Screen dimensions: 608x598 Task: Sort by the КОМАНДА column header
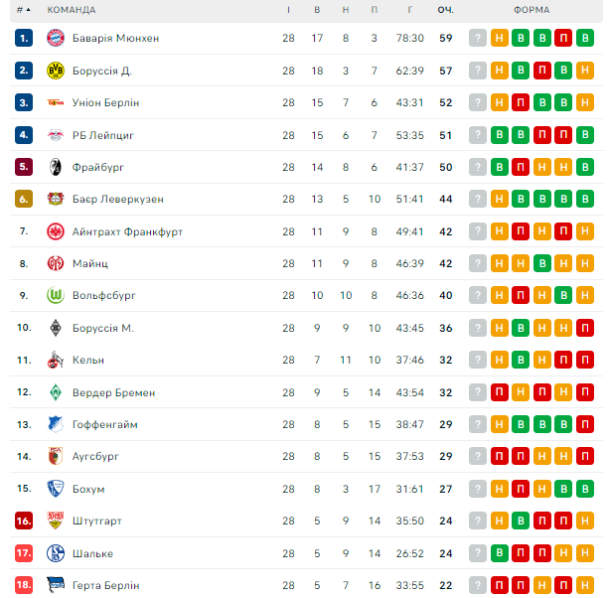[71, 10]
